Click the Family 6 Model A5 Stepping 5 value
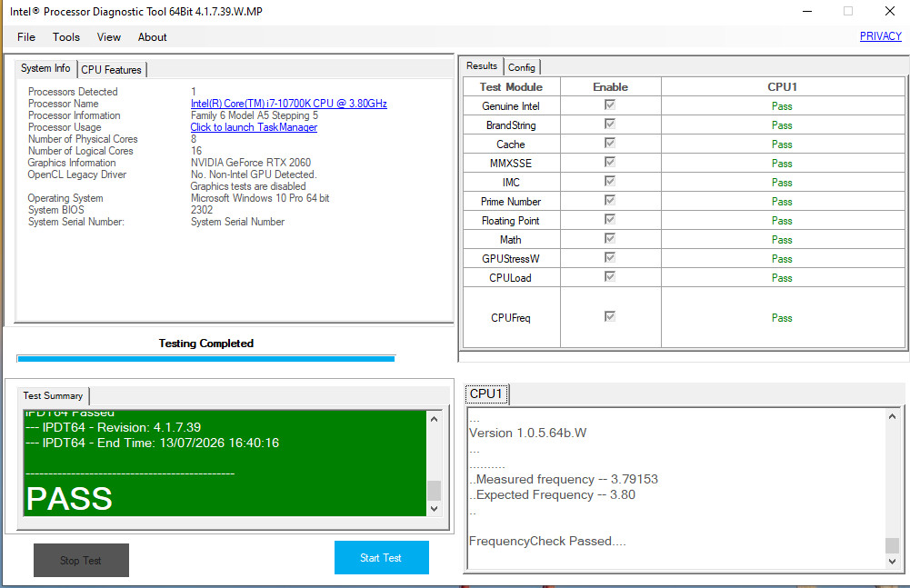The height and width of the screenshot is (588, 910). [255, 115]
